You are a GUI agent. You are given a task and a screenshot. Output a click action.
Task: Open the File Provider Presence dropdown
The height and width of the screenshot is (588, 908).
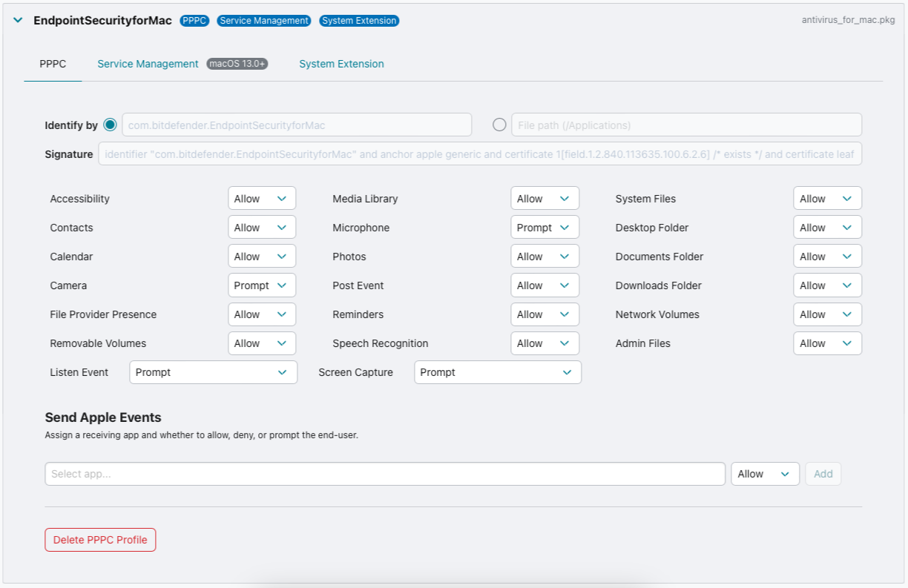click(262, 314)
